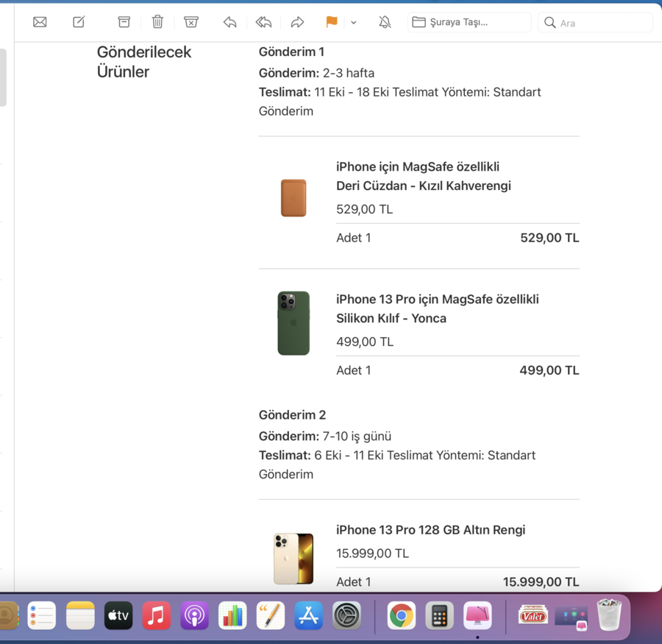Open App Store from dock

pyautogui.click(x=309, y=616)
